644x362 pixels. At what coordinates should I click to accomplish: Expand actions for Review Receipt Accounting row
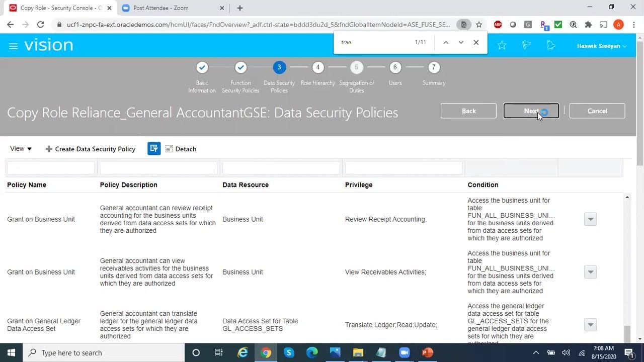(590, 219)
